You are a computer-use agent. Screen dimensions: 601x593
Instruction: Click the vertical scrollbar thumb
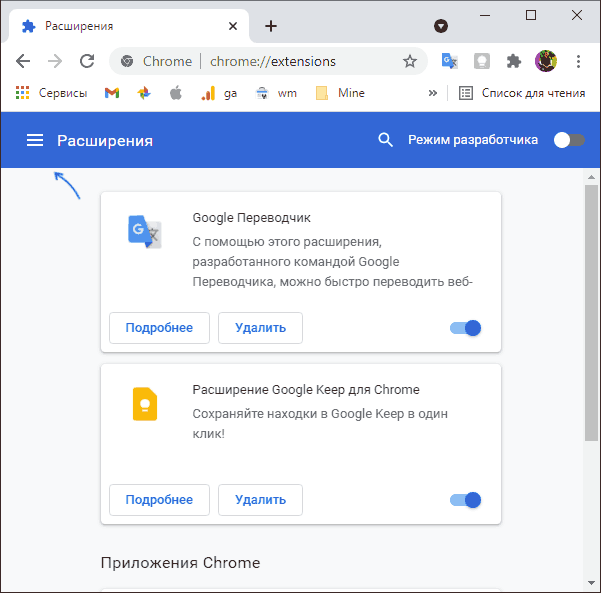(x=592, y=313)
